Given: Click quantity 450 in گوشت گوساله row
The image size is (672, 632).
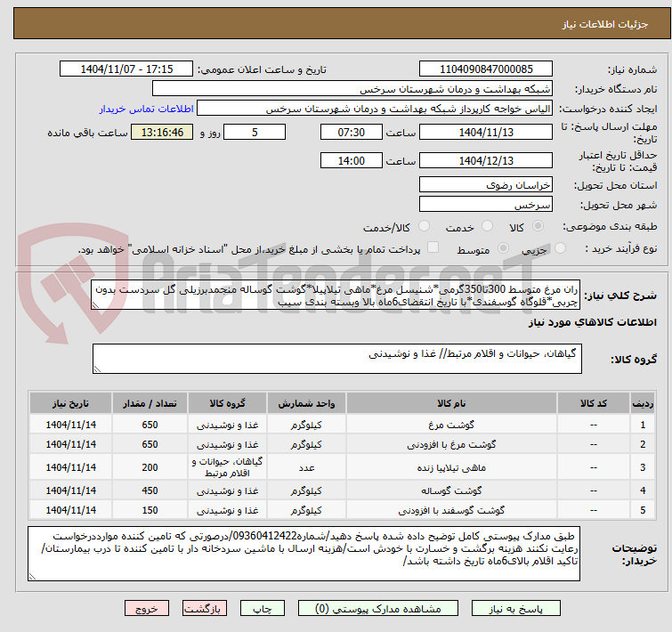Looking at the screenshot, I should (x=150, y=490).
